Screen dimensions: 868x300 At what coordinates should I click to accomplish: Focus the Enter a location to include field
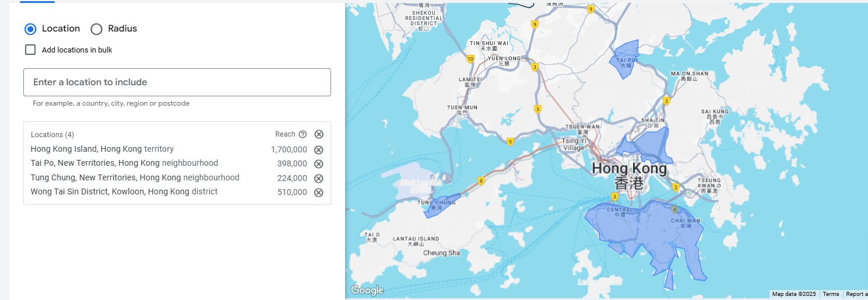click(177, 82)
